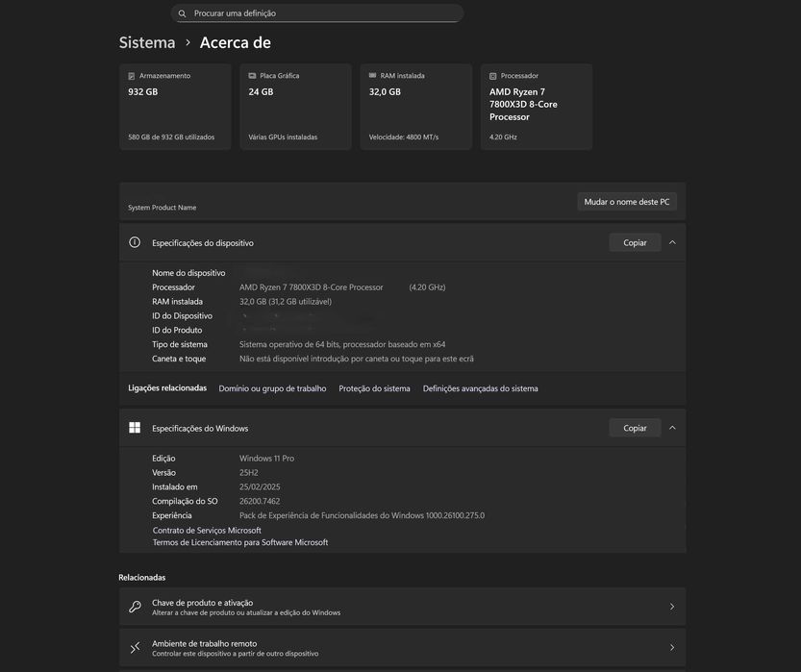801x672 pixels.
Task: Click the Armazenamento card icon
Action: point(132,76)
